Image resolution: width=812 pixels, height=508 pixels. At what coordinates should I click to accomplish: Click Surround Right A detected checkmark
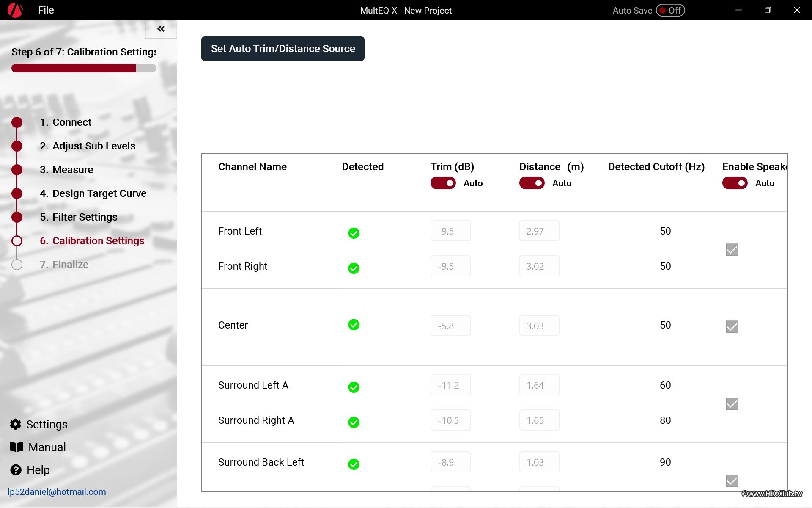coord(354,422)
